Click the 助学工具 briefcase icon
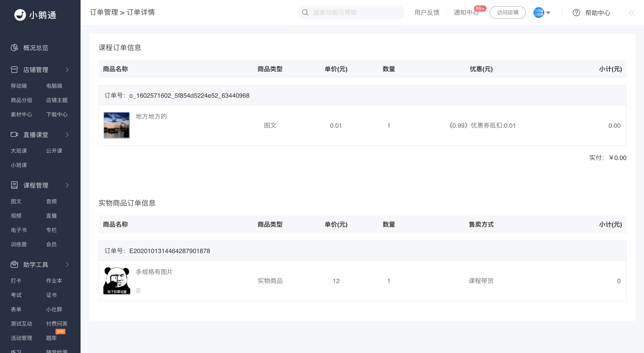The height and width of the screenshot is (353, 644). pyautogui.click(x=14, y=265)
